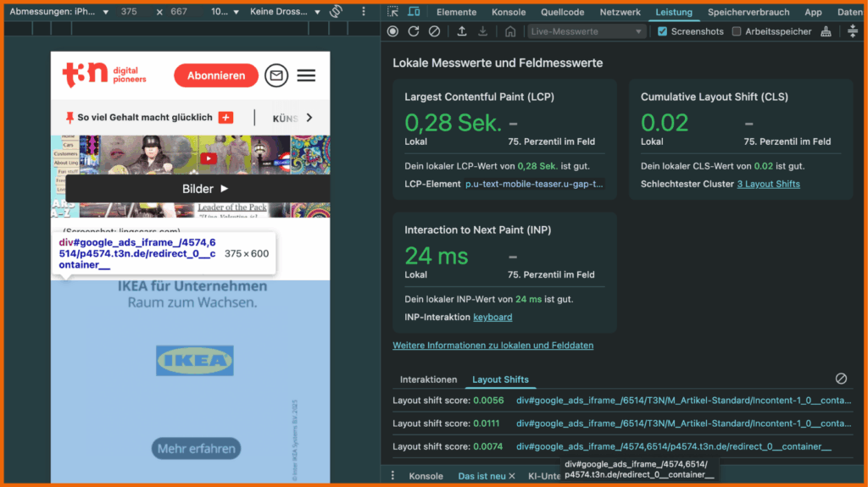Click the newsletter envelope icon
The width and height of the screenshot is (868, 487).
[x=276, y=75]
